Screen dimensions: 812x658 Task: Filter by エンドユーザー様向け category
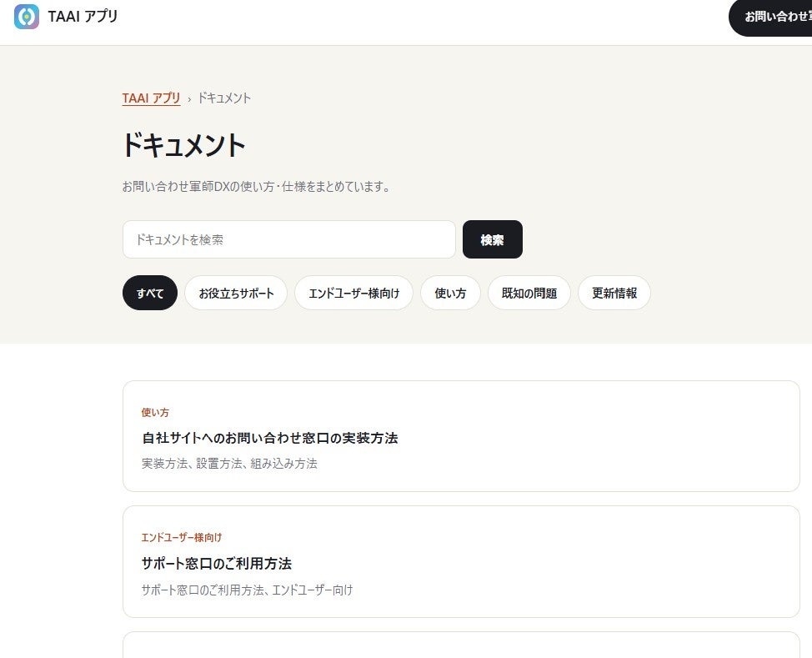coord(354,294)
